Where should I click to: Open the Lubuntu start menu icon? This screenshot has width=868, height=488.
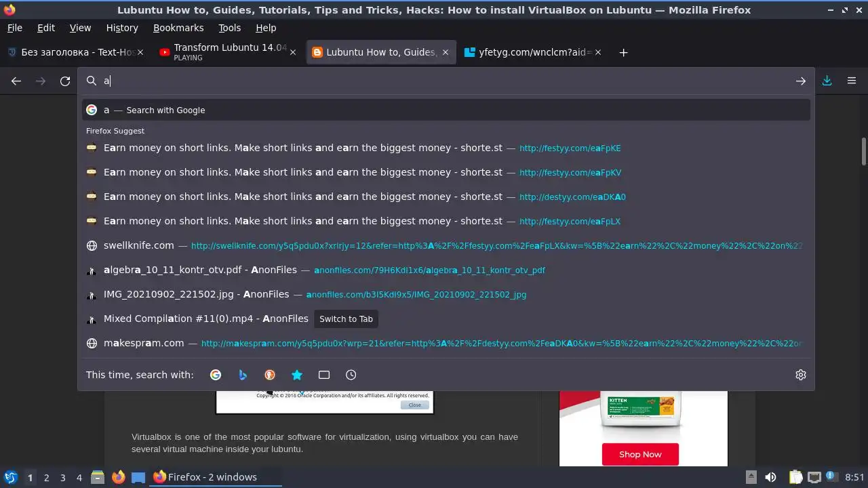pos(11,477)
